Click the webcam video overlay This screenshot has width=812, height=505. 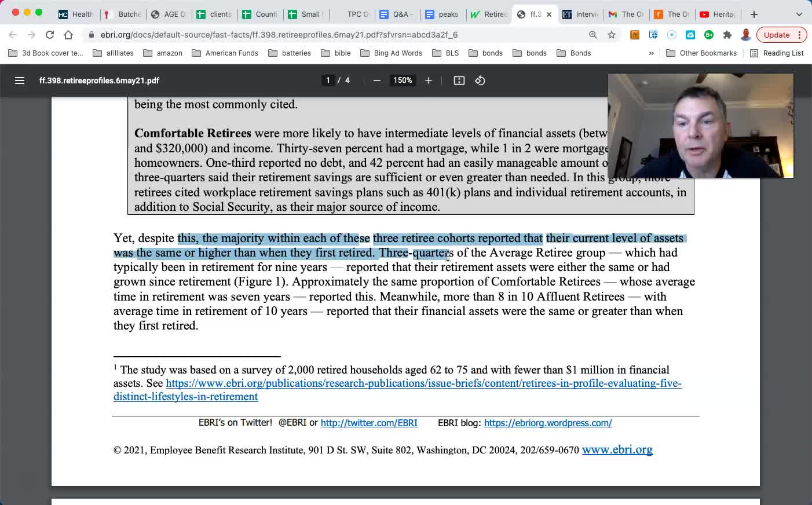pos(701,126)
